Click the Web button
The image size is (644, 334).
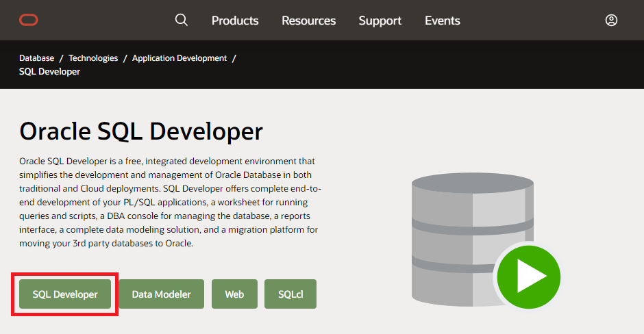[x=234, y=294]
